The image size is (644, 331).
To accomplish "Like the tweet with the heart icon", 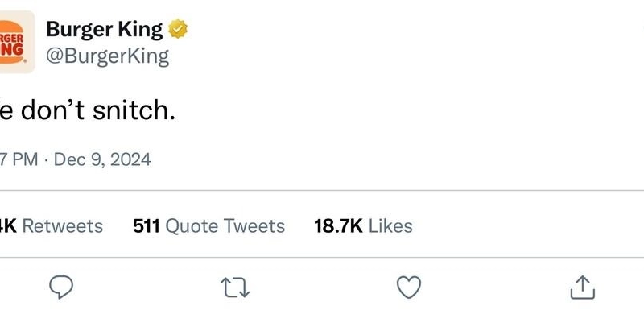I will tap(410, 288).
